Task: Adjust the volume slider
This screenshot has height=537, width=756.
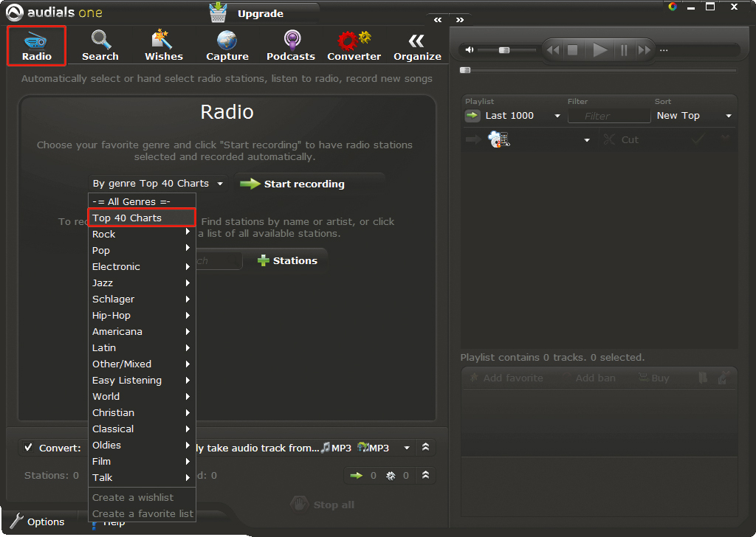Action: coord(504,50)
